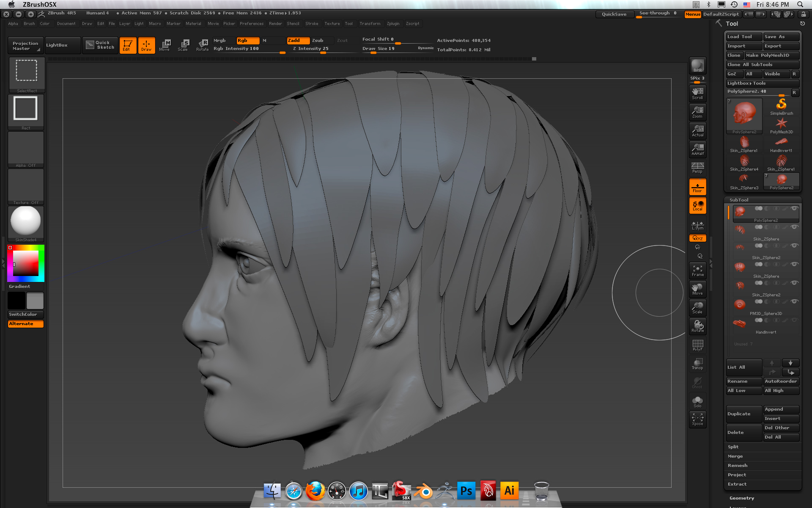Select the HandInvert1 tool thumbnail
This screenshot has height=508, width=812.
click(x=782, y=144)
